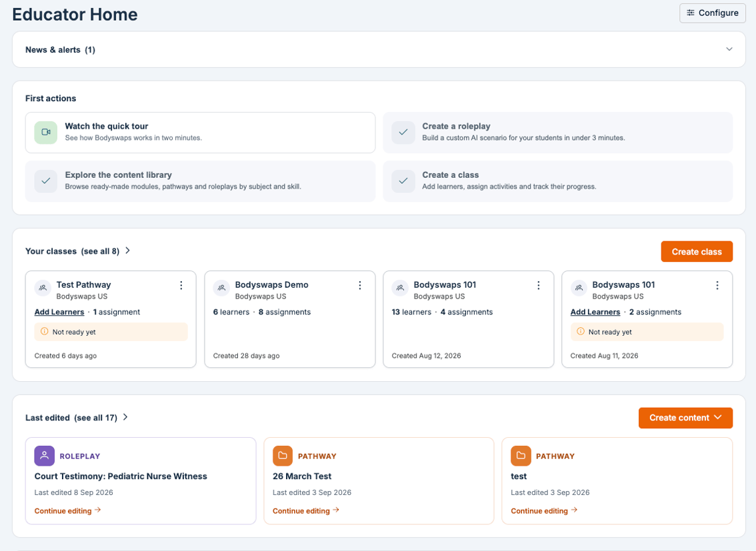The width and height of the screenshot is (756, 551).
Task: Toggle the Explore the content library checkmark
Action: [x=46, y=181]
